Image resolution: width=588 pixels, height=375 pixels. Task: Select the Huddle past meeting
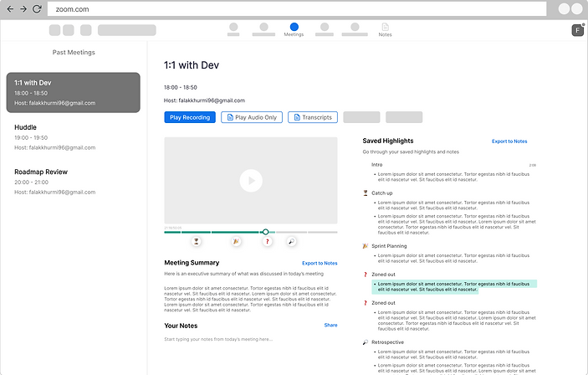coord(73,137)
